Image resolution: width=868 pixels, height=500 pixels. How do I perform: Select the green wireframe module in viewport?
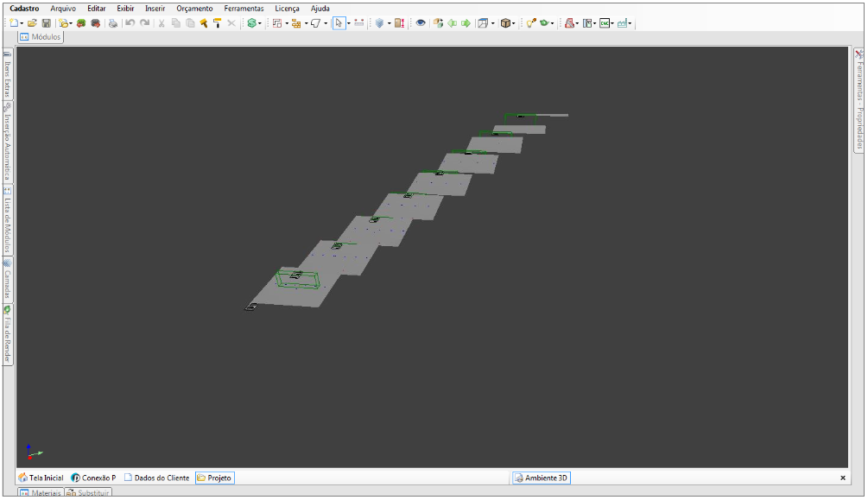(x=297, y=279)
